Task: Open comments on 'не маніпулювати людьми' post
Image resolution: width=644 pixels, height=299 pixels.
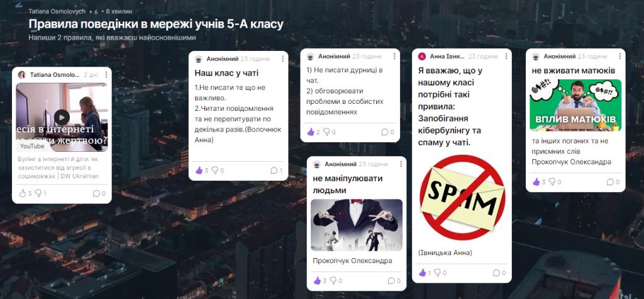Action: coord(391,281)
